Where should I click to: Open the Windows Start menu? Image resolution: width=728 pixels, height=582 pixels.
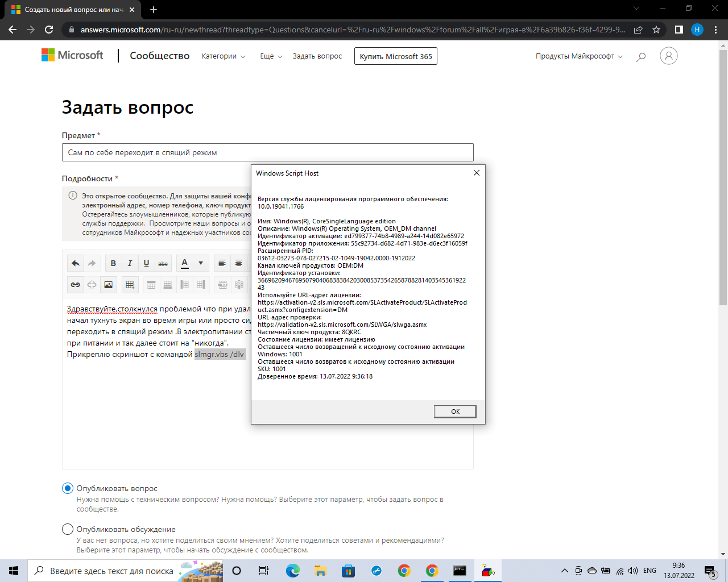[x=14, y=571]
